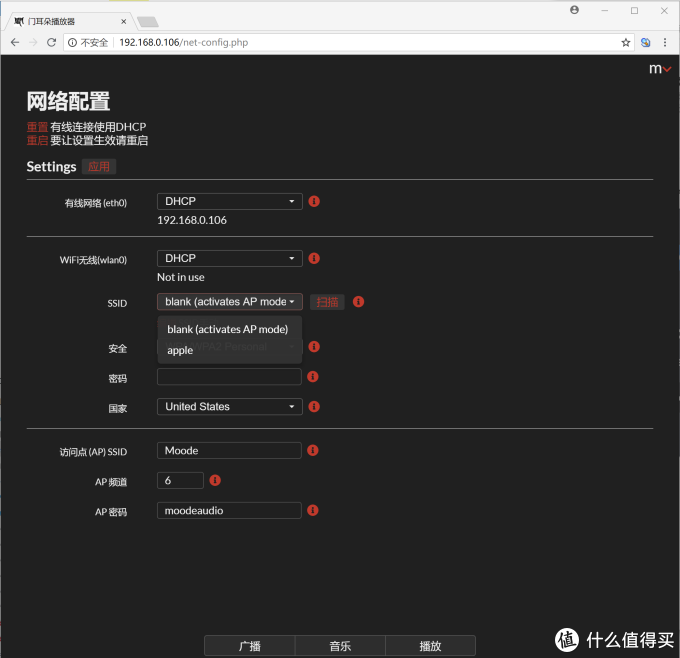Click the 扫描 scan button
The width and height of the screenshot is (680, 658).
click(x=327, y=302)
